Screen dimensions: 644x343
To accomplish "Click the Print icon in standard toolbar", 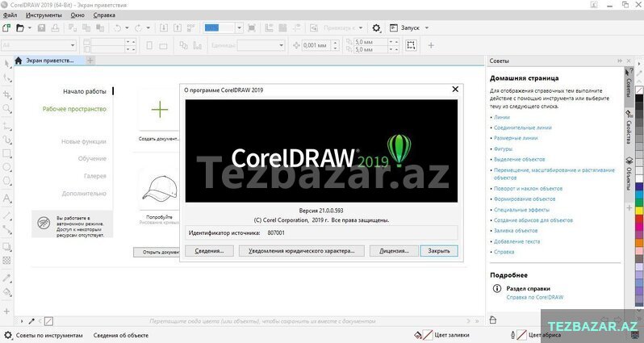I will (55, 28).
